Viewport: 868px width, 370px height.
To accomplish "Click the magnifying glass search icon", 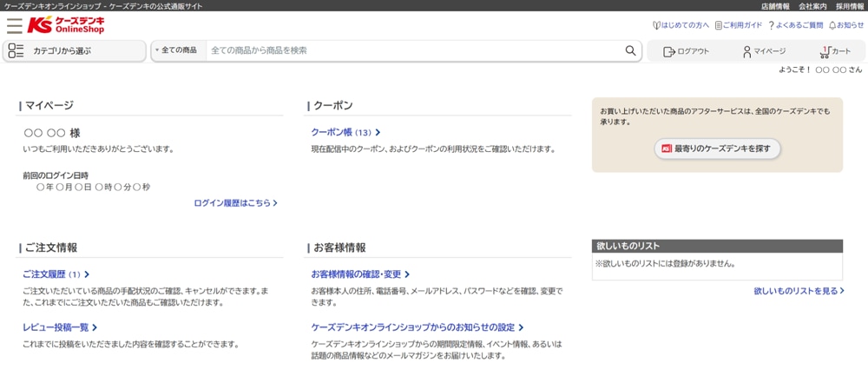I will click(630, 50).
